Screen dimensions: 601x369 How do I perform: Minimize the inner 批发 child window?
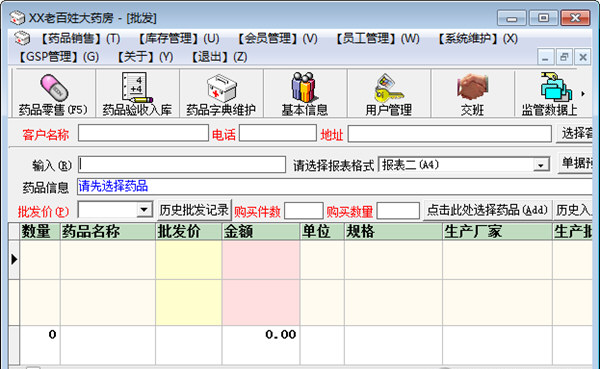(545, 57)
